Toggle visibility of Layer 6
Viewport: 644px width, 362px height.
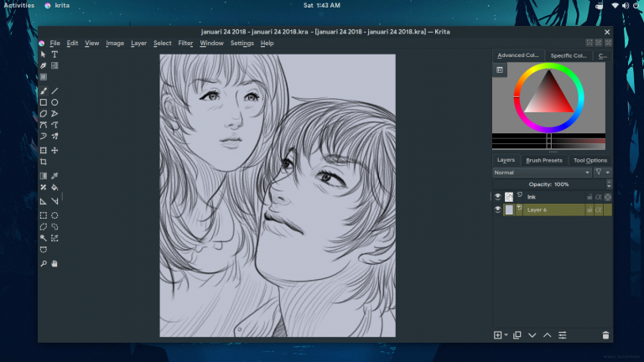tap(497, 209)
